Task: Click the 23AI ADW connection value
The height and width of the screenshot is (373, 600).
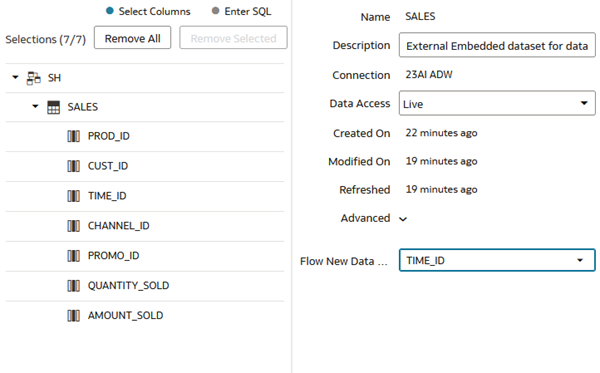Action: [429, 75]
